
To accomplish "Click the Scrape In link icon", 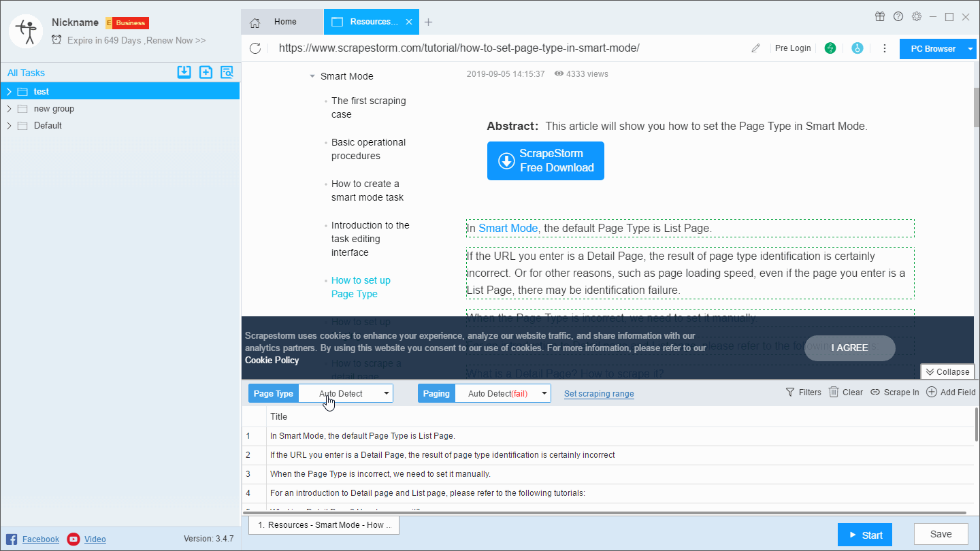I will tap(875, 393).
